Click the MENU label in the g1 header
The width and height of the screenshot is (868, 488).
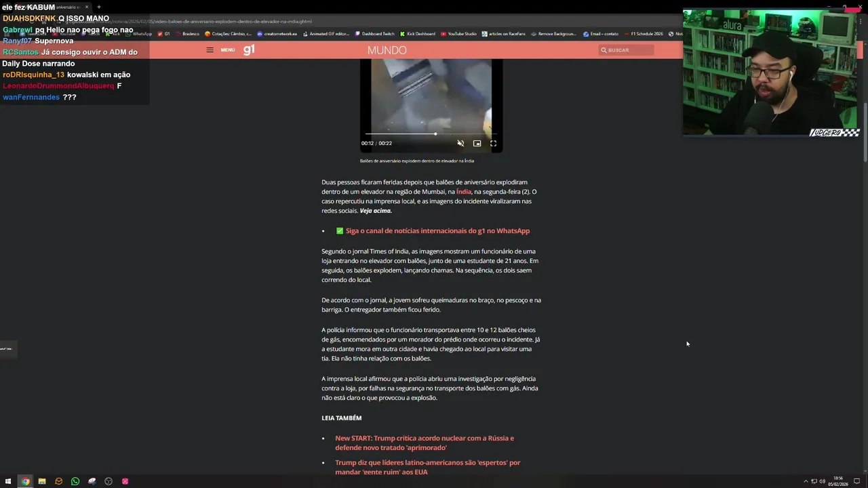click(x=228, y=50)
